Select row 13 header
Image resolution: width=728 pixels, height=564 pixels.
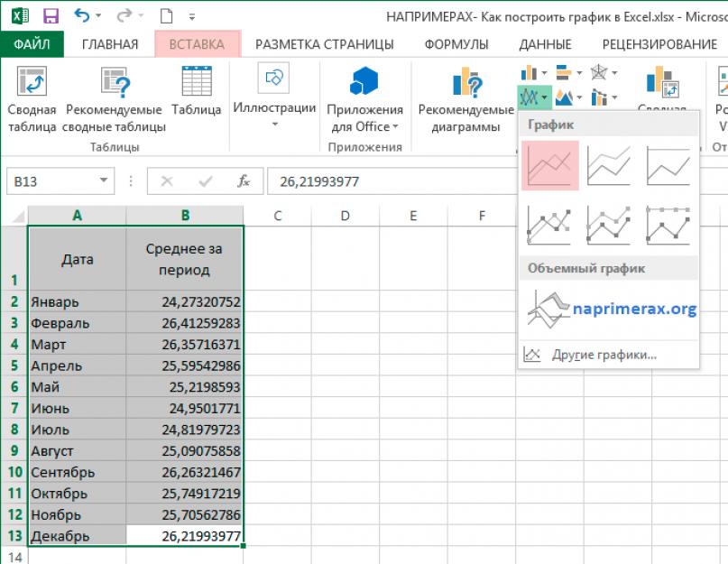coord(14,536)
